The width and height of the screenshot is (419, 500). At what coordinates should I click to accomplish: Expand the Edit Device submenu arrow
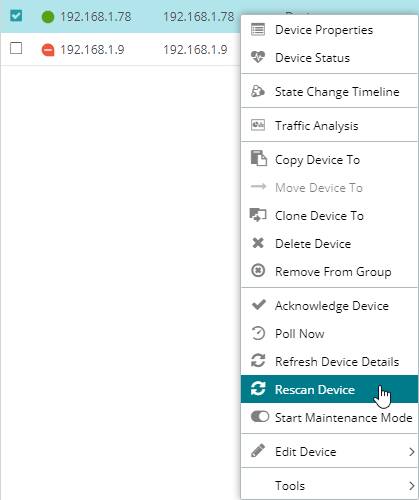(x=412, y=452)
